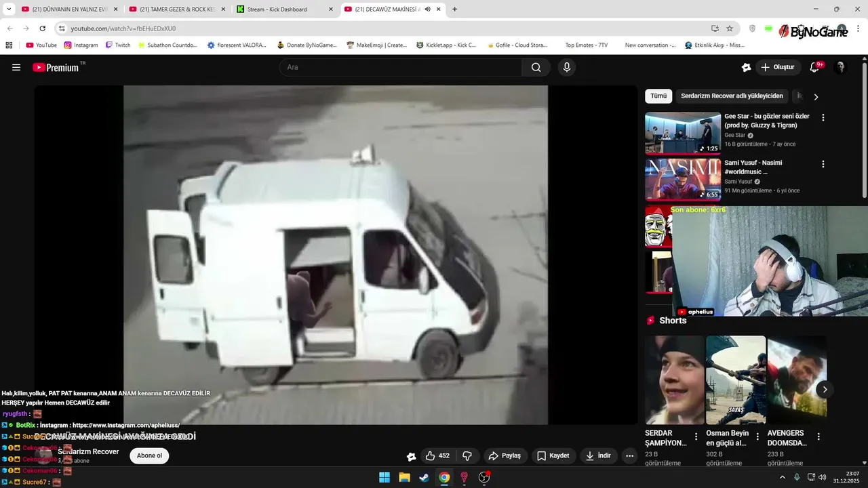Open Donate ByNoGame bookmark
The width and height of the screenshot is (868, 488).
[x=307, y=45]
